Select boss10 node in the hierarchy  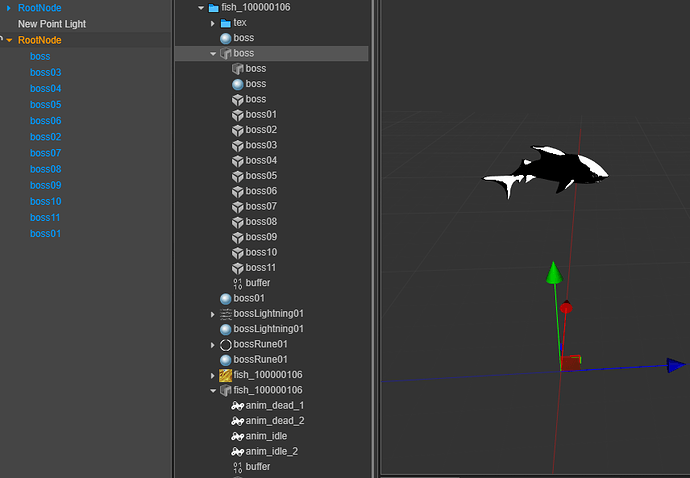pyautogui.click(x=46, y=202)
